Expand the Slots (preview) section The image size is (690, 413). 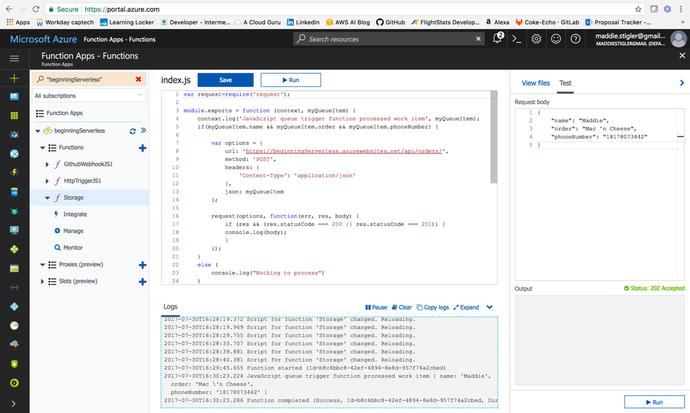[42, 282]
